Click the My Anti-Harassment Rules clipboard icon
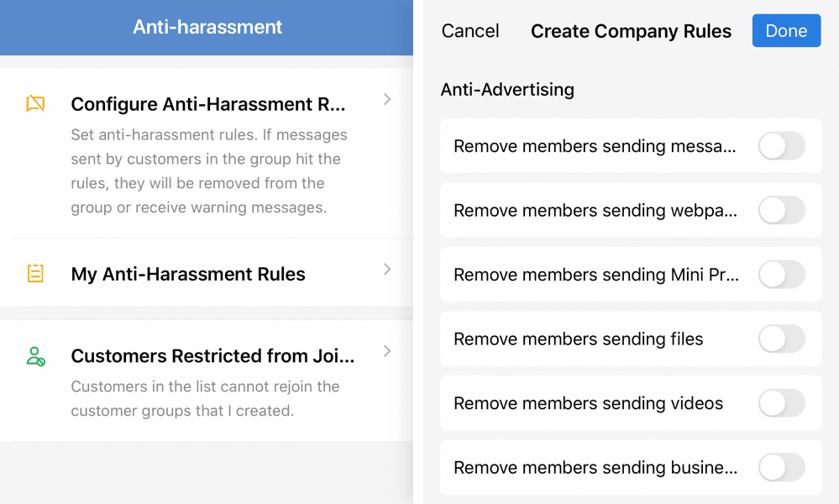The height and width of the screenshot is (504, 839). 35,273
